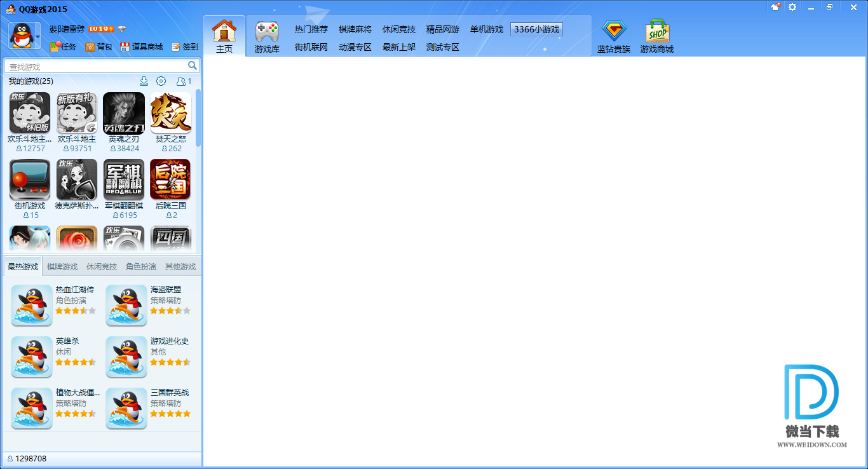Open 背包 backpack
This screenshot has width=868, height=469.
98,47
